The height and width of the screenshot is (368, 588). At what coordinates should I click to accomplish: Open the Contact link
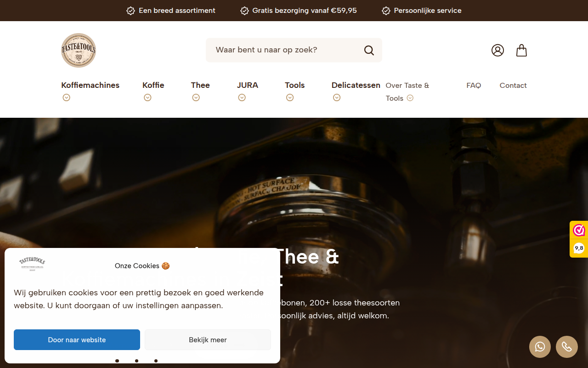(x=513, y=86)
